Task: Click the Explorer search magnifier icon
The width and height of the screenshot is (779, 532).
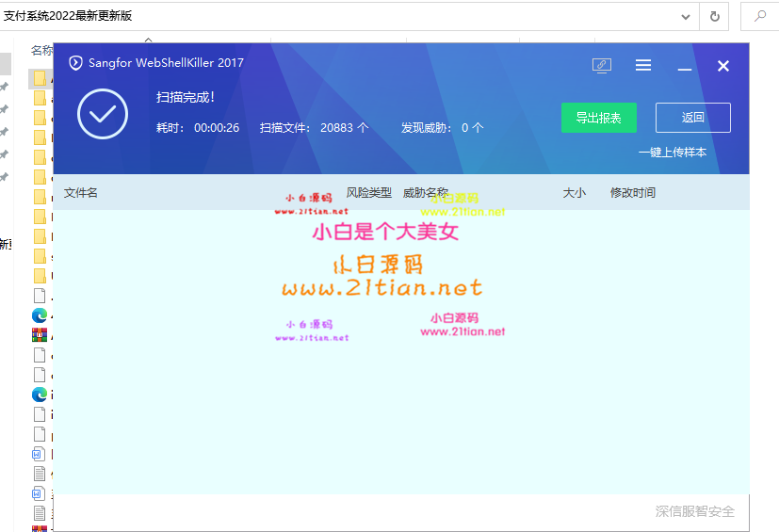Action: tap(759, 16)
